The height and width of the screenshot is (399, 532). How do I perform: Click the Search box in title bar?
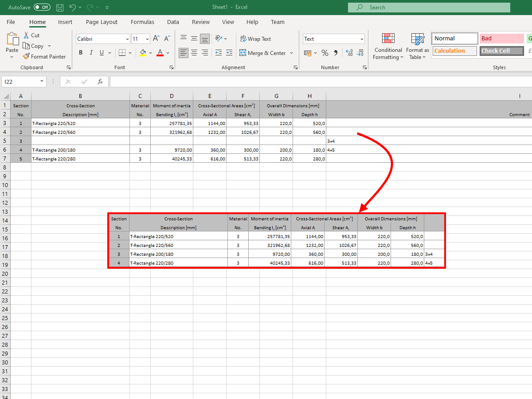click(429, 8)
